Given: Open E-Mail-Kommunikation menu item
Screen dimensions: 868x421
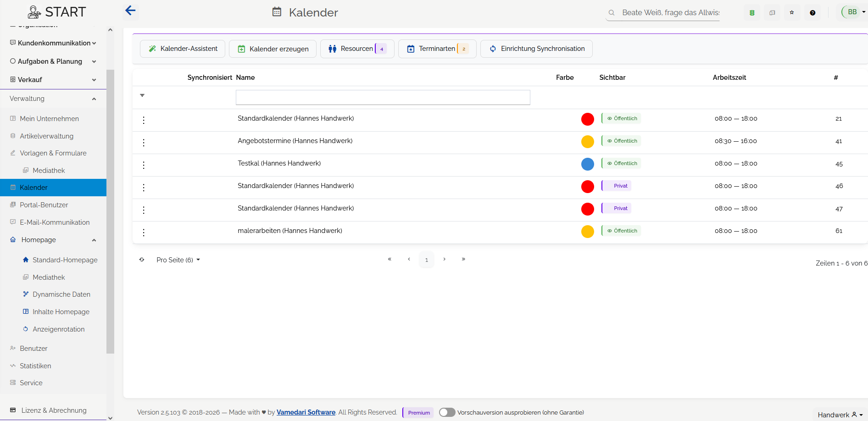Looking at the screenshot, I should click(55, 222).
